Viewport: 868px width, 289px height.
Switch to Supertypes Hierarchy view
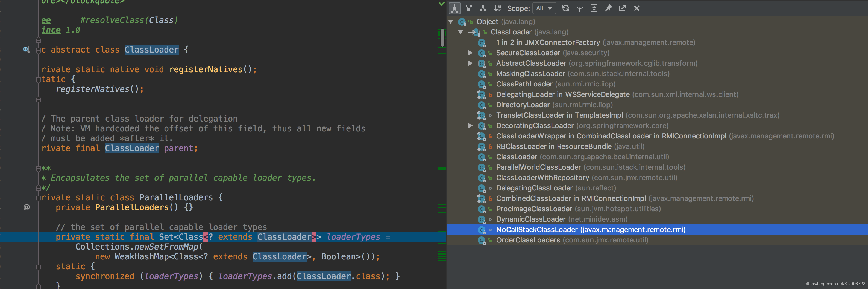(469, 8)
